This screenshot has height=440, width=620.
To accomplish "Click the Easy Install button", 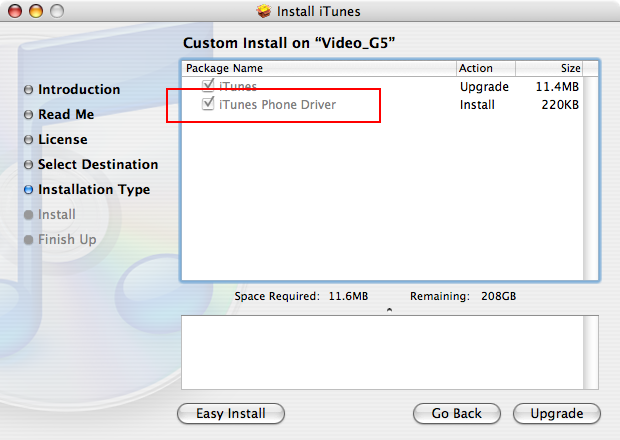I will (x=231, y=414).
